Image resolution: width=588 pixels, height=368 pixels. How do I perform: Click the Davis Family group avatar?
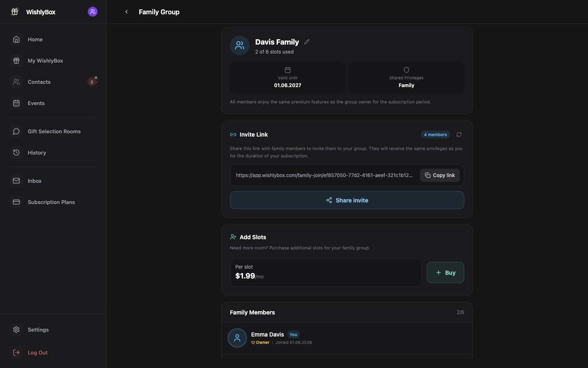click(240, 45)
